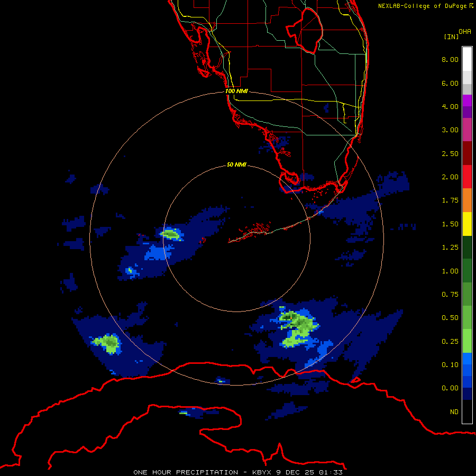Pick the dark red maroon legend swatch
Image resolution: width=476 pixels, height=476 pixels.
[467, 153]
